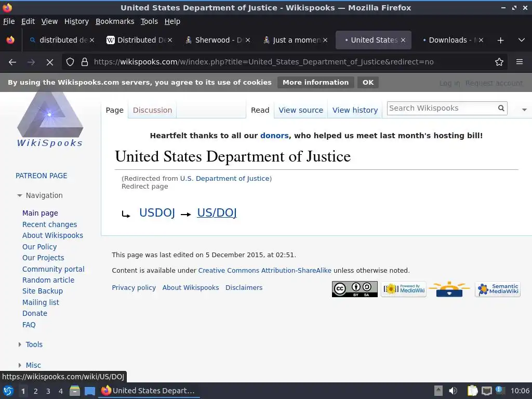The height and width of the screenshot is (399, 532).
Task: Open the PATREON PAGE link
Action: click(x=42, y=176)
